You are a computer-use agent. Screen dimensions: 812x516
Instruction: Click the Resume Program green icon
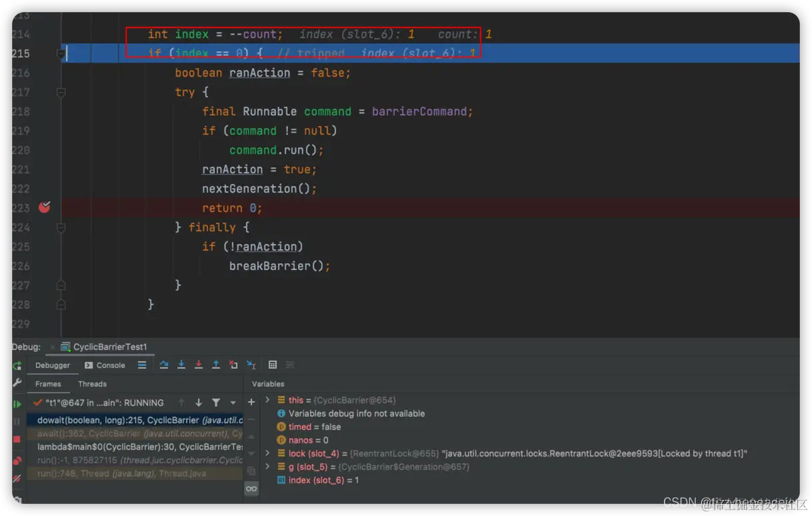(17, 404)
